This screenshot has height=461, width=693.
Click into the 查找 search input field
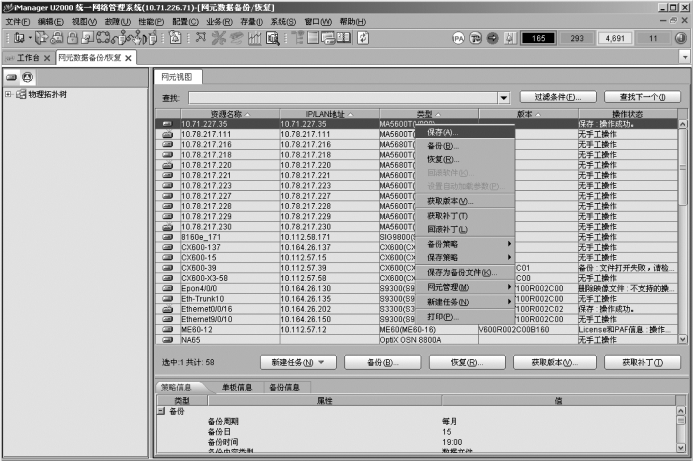(343, 98)
